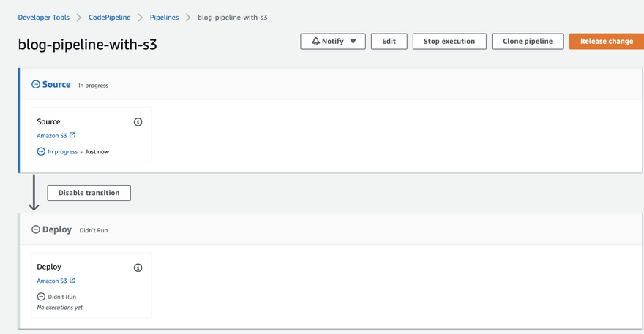Select blog-pipeline-with-s3 breadcrumb text

pyautogui.click(x=233, y=18)
